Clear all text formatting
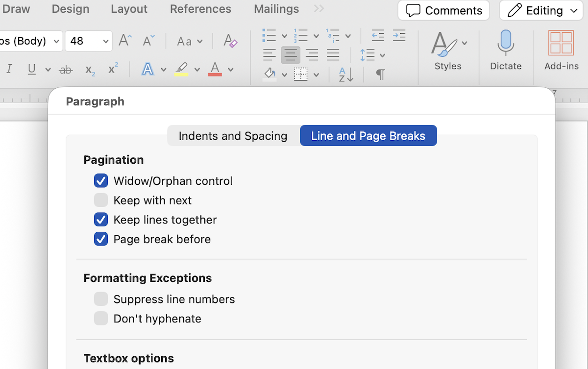 [230, 41]
